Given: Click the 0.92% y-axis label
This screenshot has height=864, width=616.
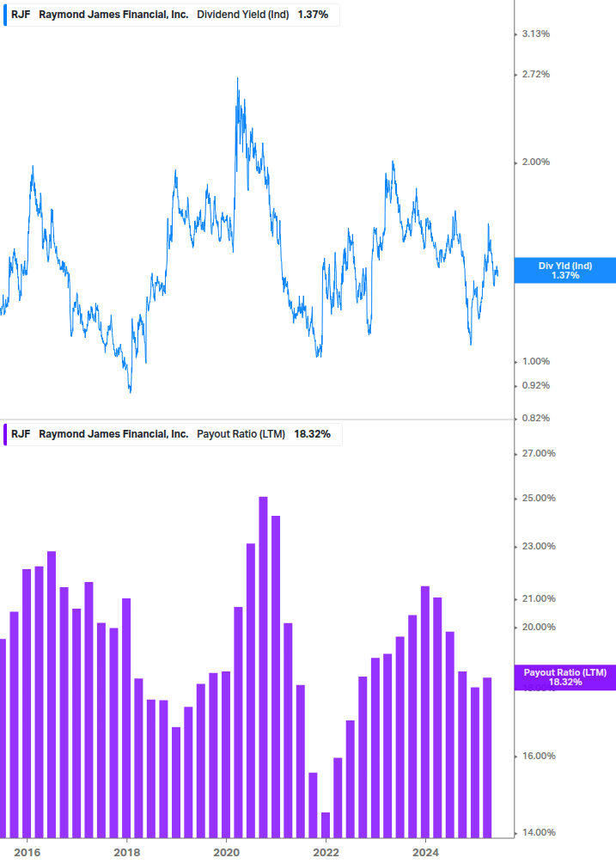Looking at the screenshot, I should [x=535, y=386].
